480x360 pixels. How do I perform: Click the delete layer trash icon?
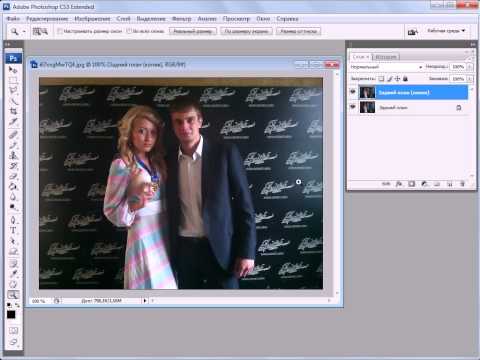pyautogui.click(x=462, y=184)
